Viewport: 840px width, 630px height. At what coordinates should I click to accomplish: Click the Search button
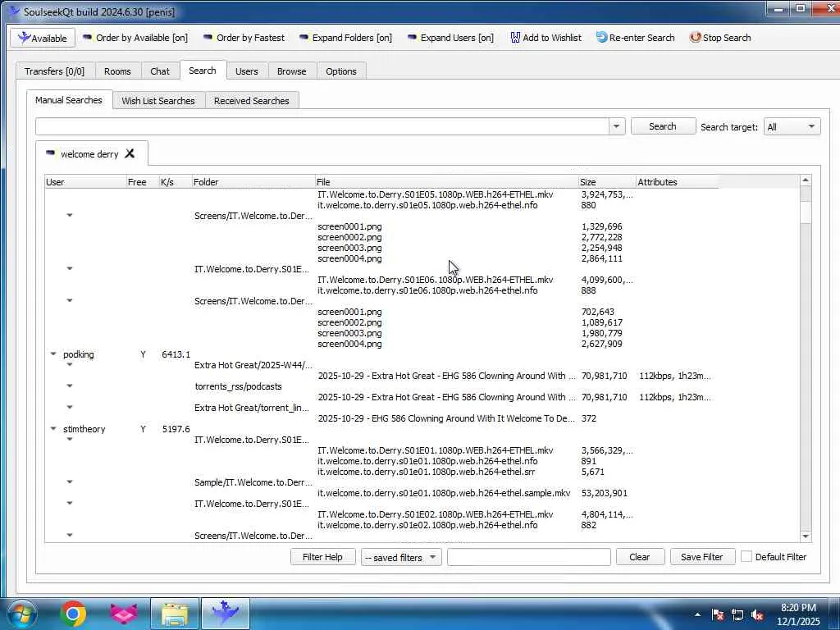(x=663, y=126)
